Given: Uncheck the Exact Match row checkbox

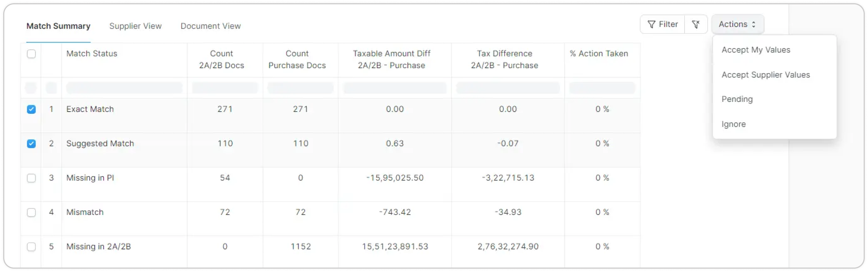Looking at the screenshot, I should tap(31, 109).
